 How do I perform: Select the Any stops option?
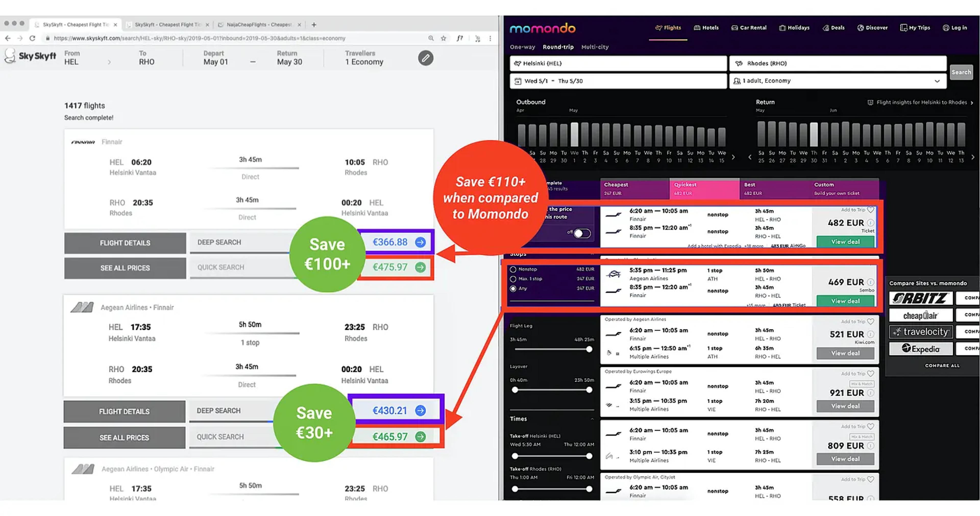513,289
